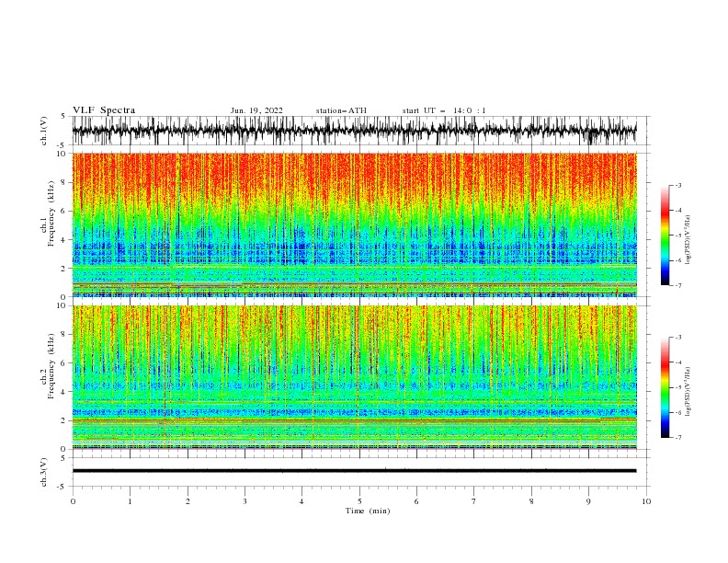The image size is (728, 563).
Task: Click the 'ch.3(V)' axis label
Action: [45, 472]
